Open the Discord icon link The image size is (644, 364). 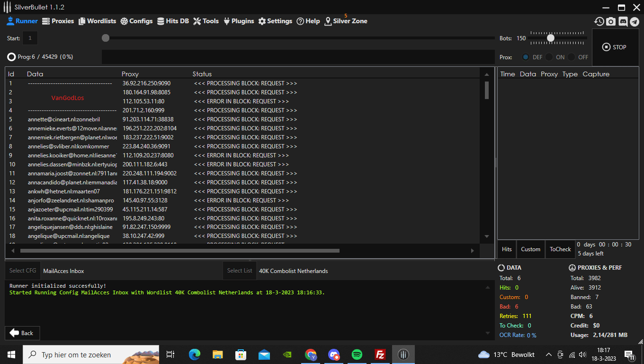point(623,21)
